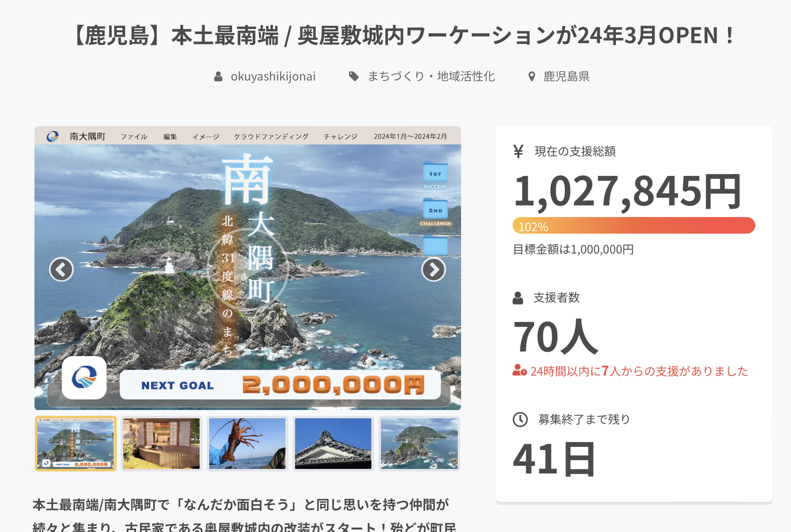
Task: Select the last island coastline thumbnail
Action: coord(419,443)
